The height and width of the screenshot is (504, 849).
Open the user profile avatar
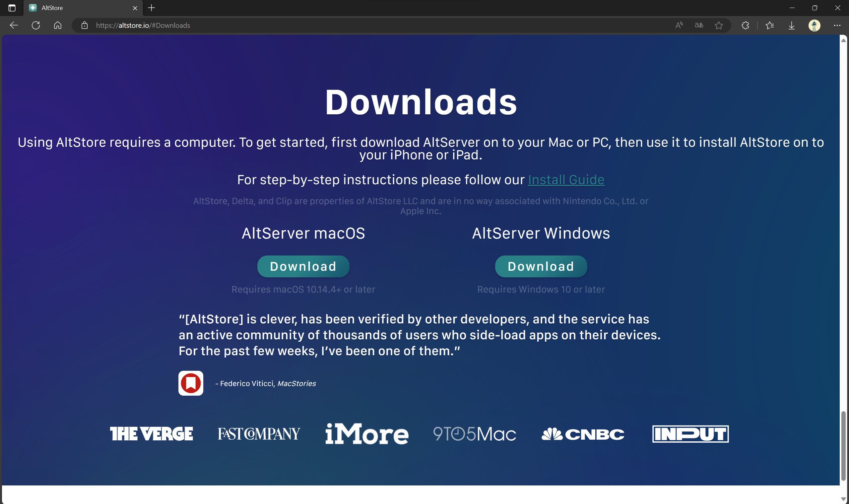click(814, 26)
